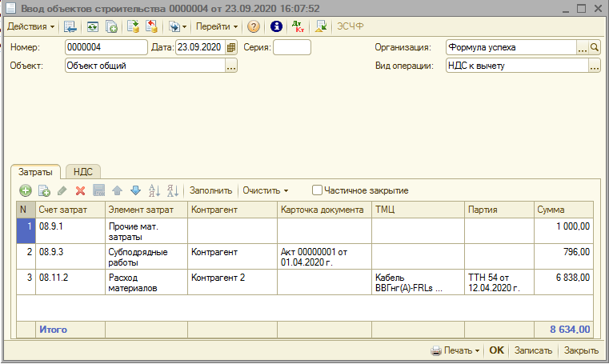Click the Заполнить button

pos(210,190)
